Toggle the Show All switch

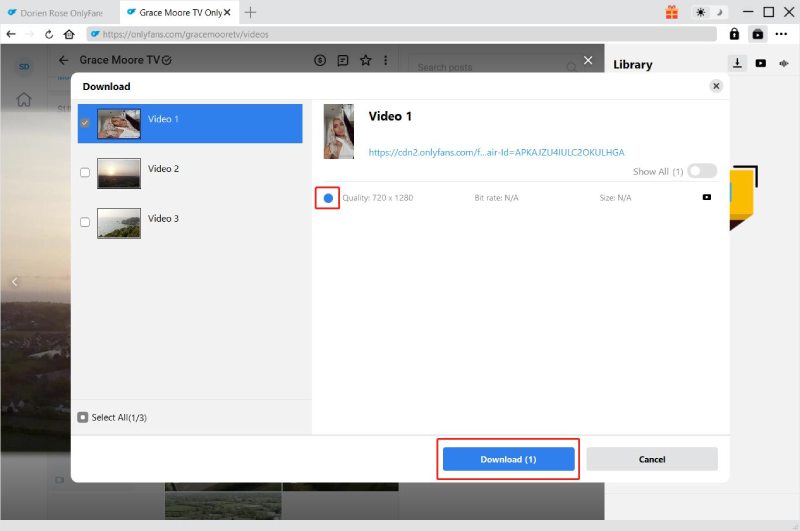pyautogui.click(x=702, y=171)
